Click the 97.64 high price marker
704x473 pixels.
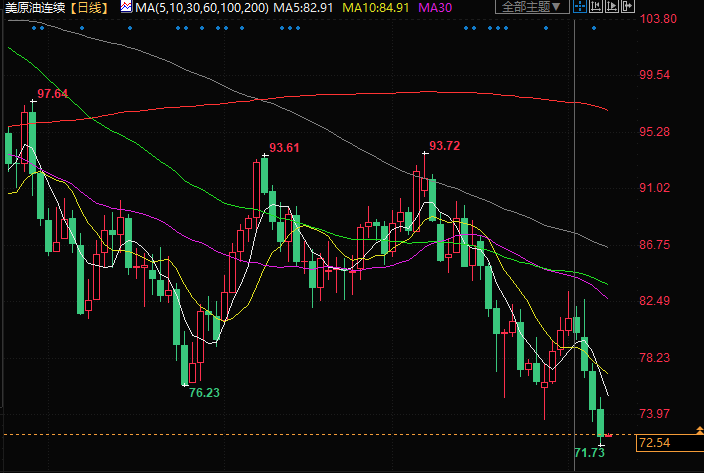point(52,94)
